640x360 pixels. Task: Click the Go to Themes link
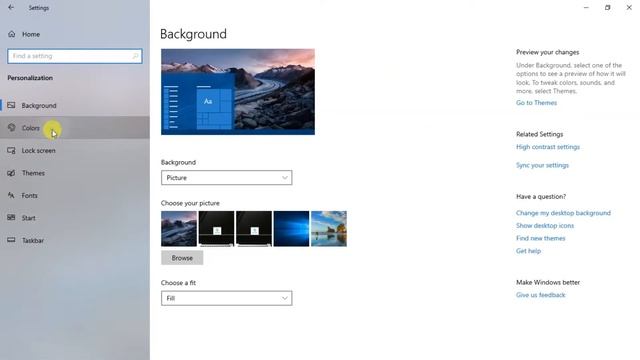[x=536, y=102]
